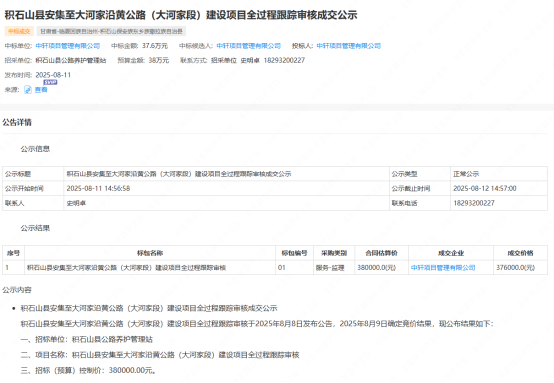This screenshot has width=554, height=383.
Task: Click the 成交企业 column header
Action: coord(451,253)
